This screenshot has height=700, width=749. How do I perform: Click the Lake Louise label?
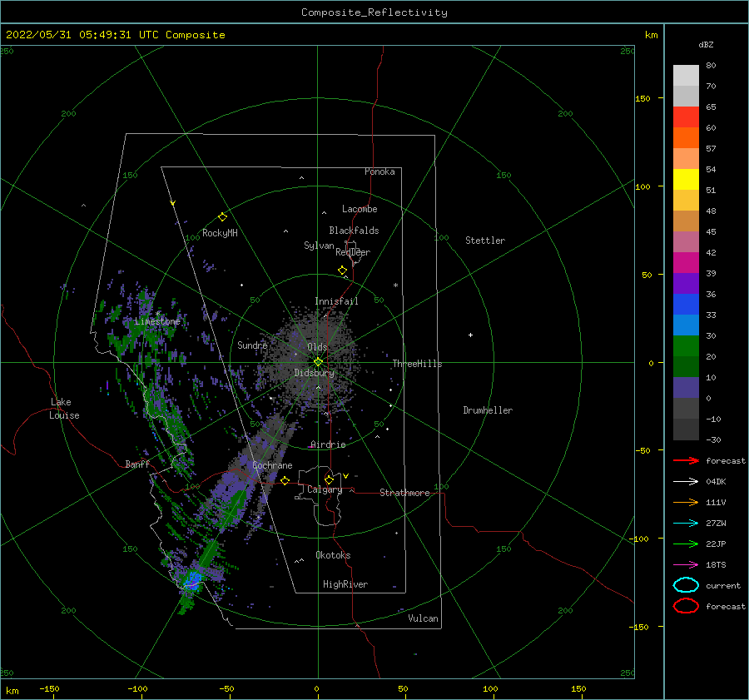coord(64,409)
